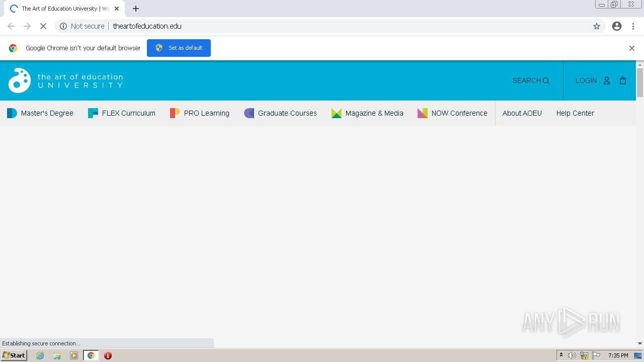Screen dimensions: 644x362
Task: Select the Art of Education University browser tab
Action: pyautogui.click(x=64, y=9)
